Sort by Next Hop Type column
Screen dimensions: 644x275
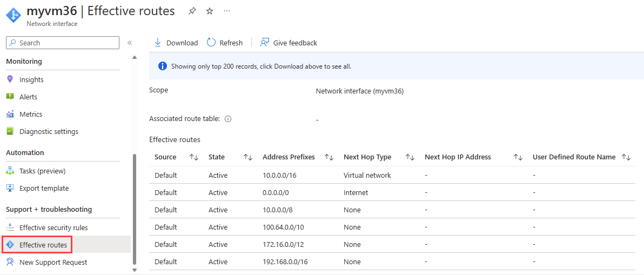pos(410,157)
